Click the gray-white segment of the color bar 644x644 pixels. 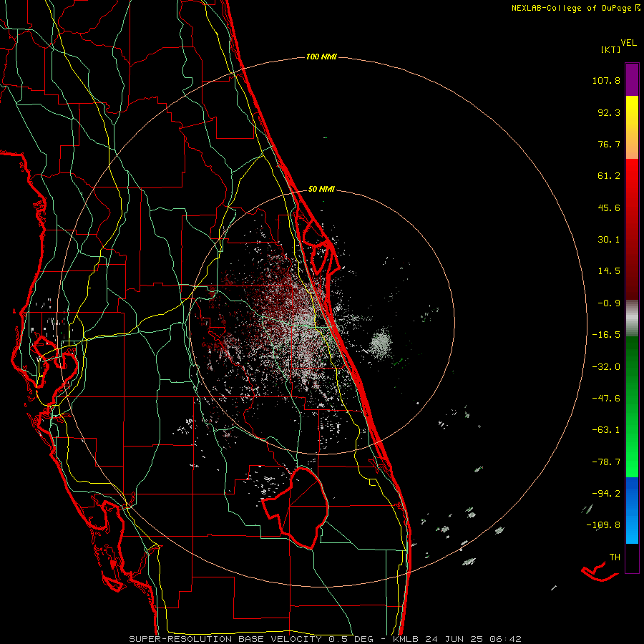click(x=632, y=318)
